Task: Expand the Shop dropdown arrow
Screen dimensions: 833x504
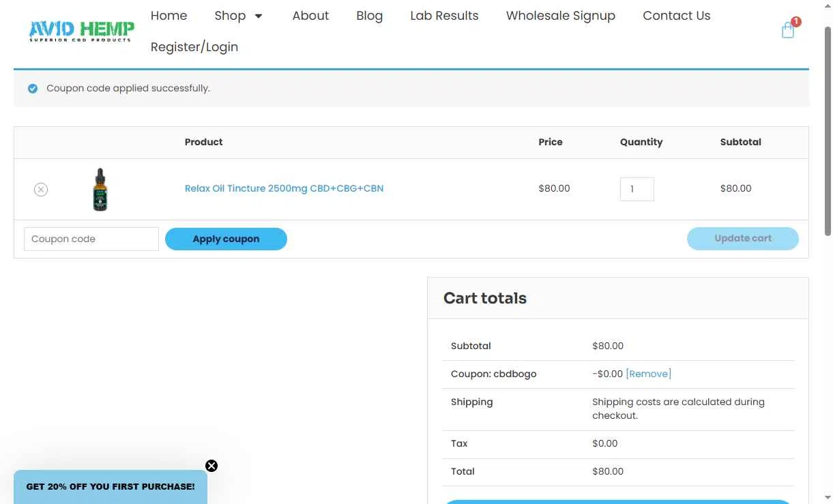Action: click(x=259, y=16)
